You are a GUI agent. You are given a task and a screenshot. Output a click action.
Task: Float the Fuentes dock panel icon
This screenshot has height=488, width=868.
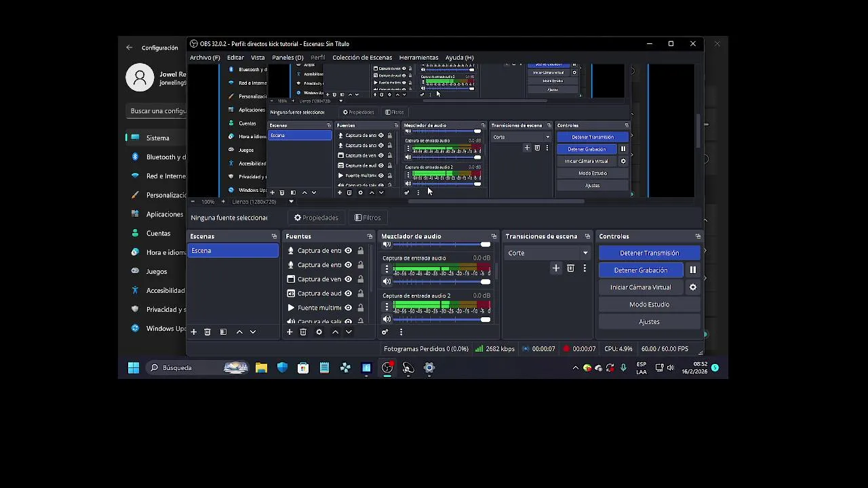370,237
